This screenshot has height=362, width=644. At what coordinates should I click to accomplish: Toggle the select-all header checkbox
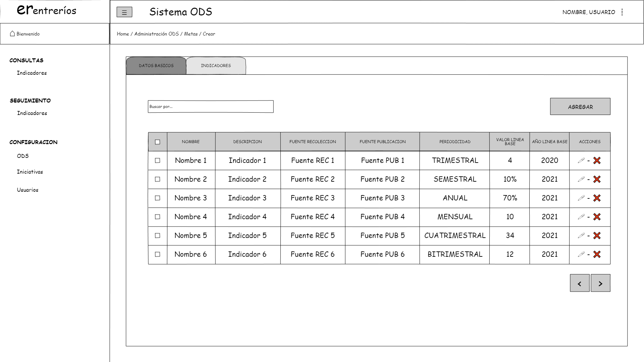click(x=157, y=142)
